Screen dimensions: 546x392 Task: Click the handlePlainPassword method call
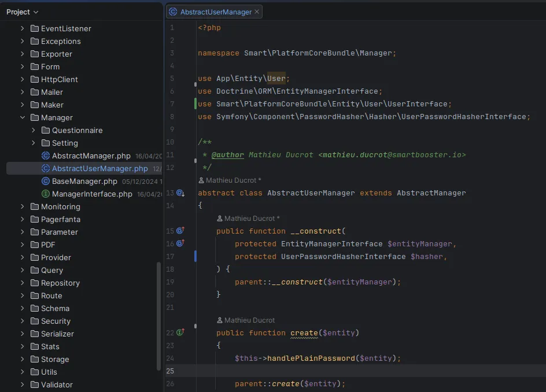[311, 358]
